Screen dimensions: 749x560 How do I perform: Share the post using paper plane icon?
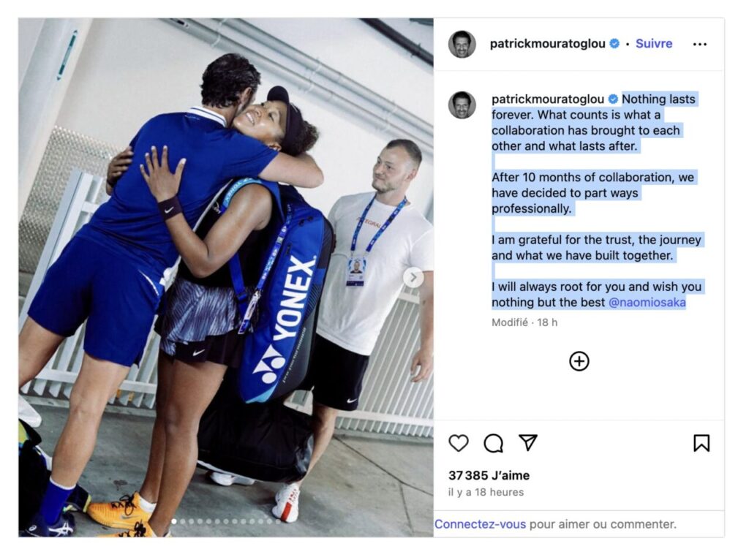528,442
